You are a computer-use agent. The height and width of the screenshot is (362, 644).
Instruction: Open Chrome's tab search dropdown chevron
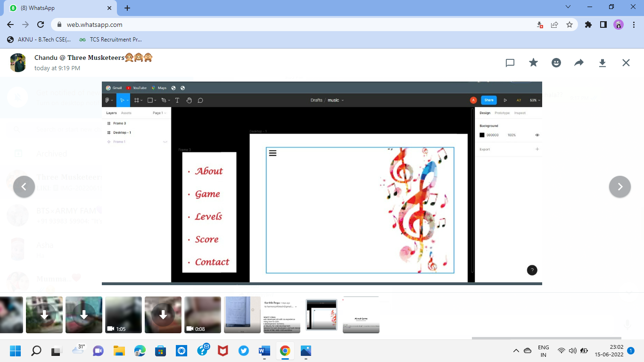(568, 7)
